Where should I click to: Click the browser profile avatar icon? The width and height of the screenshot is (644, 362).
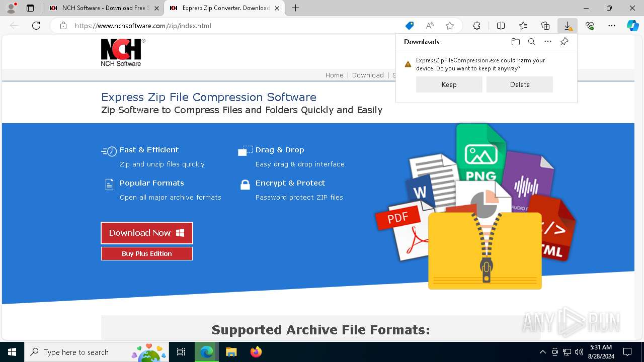pyautogui.click(x=11, y=8)
